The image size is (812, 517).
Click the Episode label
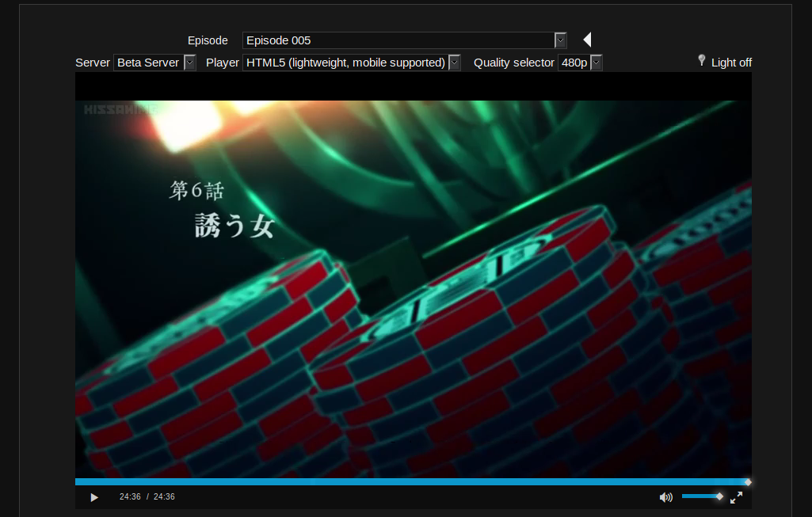click(208, 40)
